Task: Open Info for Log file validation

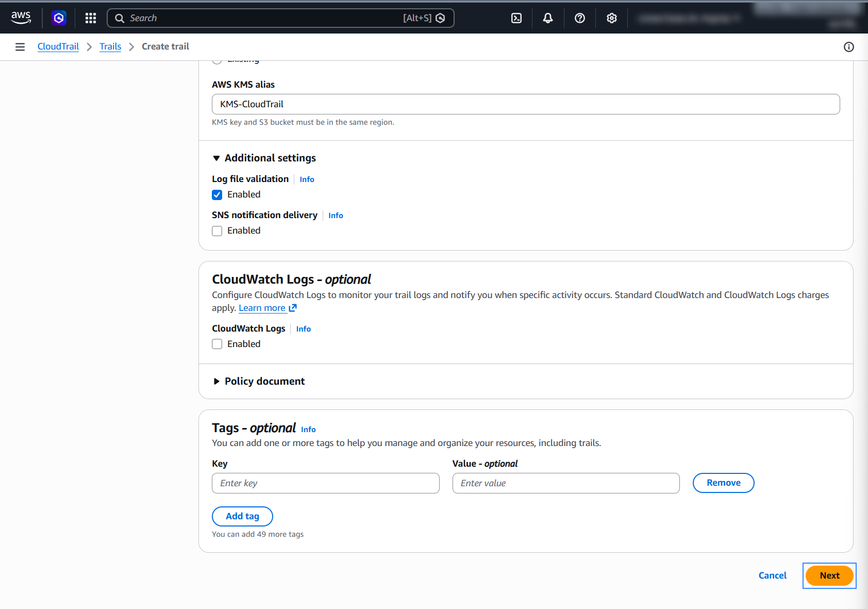Action: tap(307, 179)
